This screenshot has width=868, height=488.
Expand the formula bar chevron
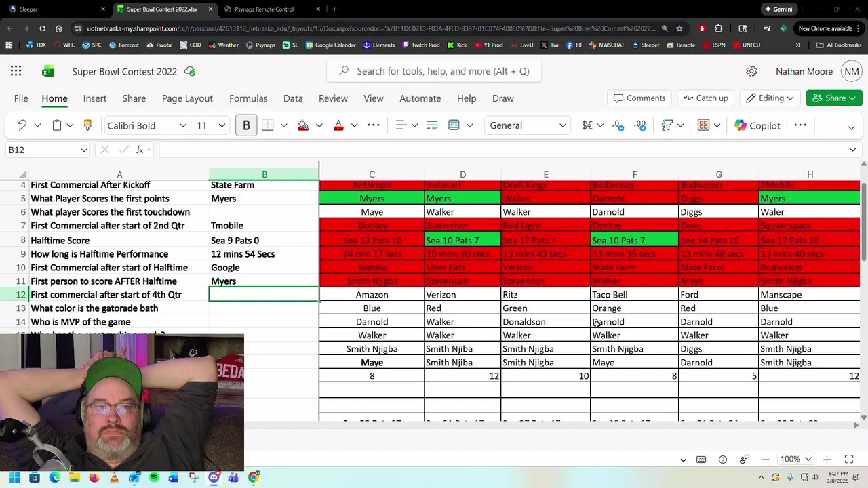(x=852, y=150)
